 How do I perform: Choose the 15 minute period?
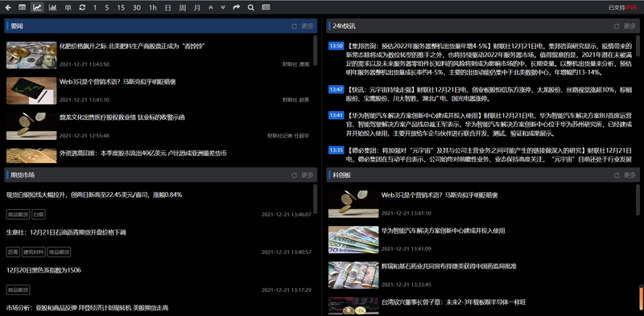(121, 7)
